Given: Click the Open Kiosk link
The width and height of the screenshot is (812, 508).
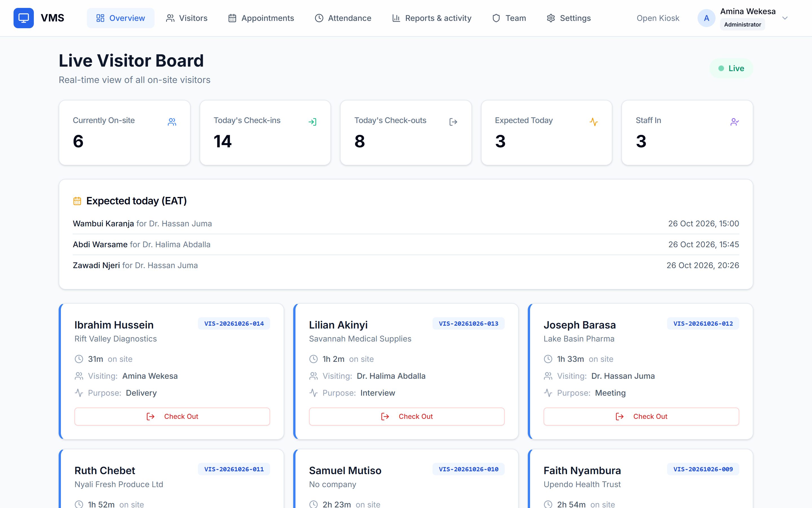Looking at the screenshot, I should [658, 18].
